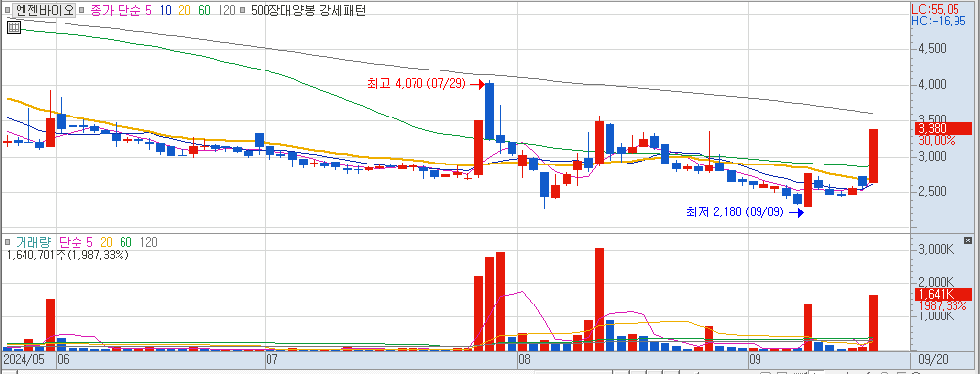Select the green 60 price moving average legend

205,10
